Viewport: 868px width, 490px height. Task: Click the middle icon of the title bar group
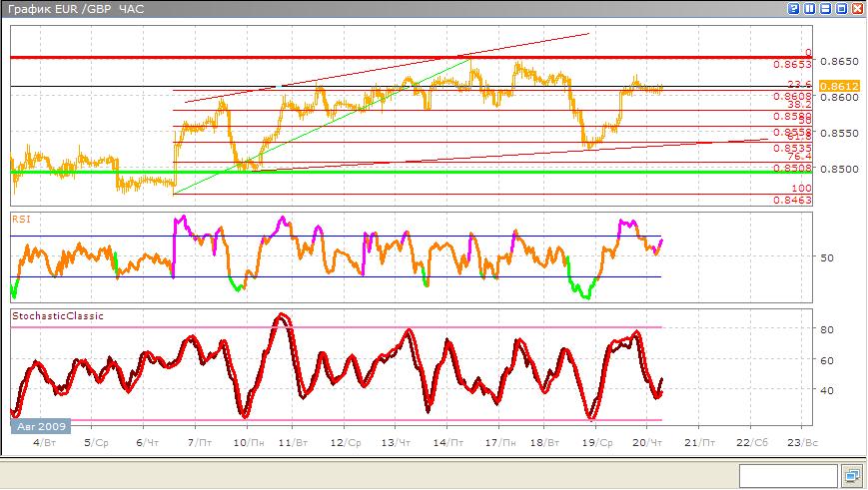click(824, 9)
